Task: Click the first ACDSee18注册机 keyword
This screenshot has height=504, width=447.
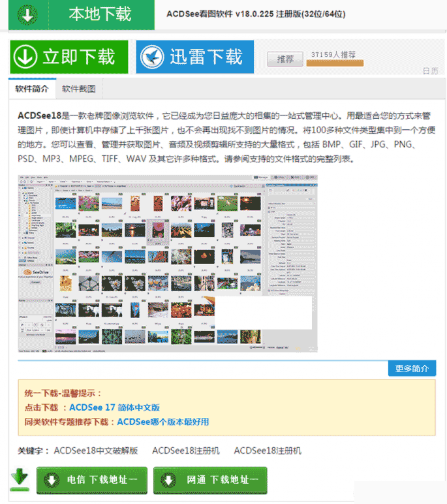Action: coord(186,450)
